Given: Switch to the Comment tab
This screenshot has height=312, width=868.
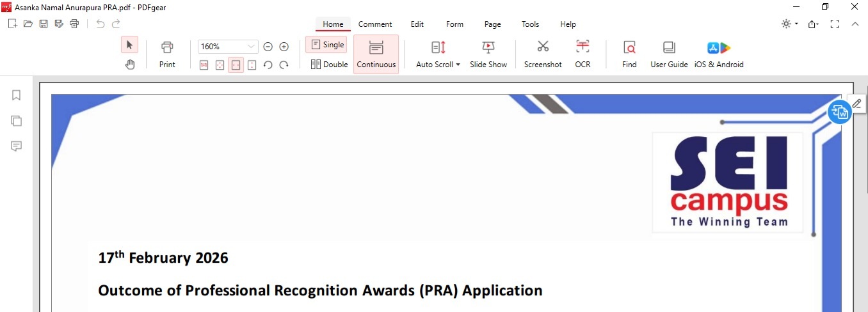Looking at the screenshot, I should [x=375, y=24].
